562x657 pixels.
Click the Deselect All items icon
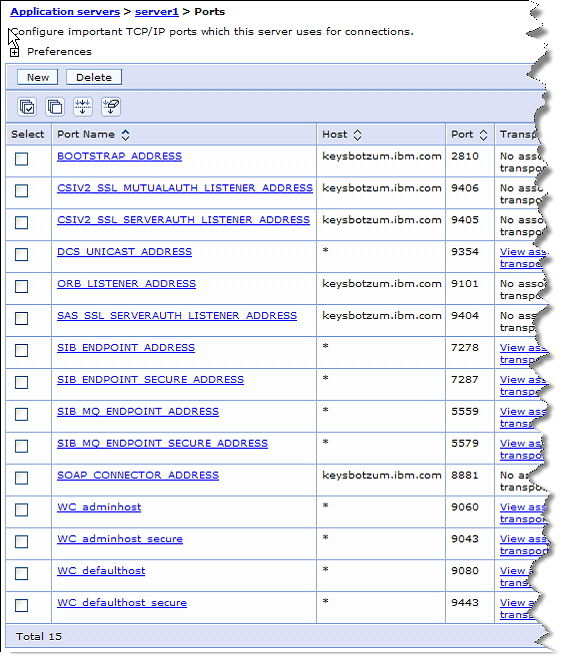(55, 107)
